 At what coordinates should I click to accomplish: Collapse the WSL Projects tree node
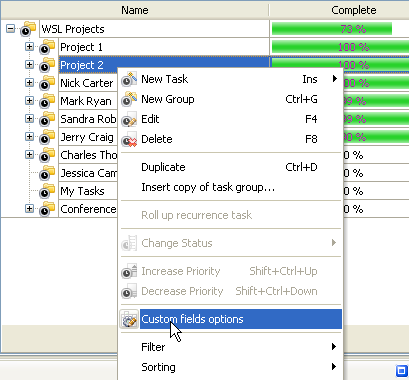click(11, 29)
